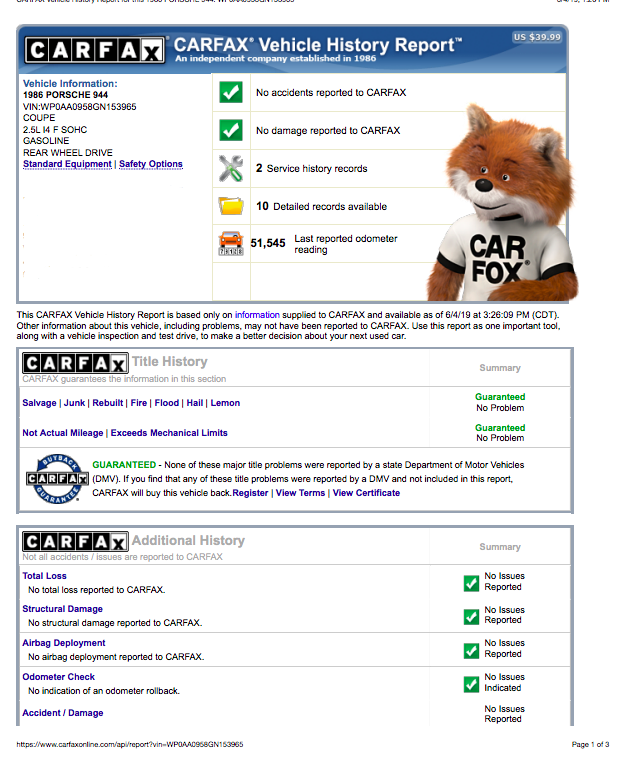The image size is (626, 760).
Task: Click the CARFAX Buyback Guarantee badge
Action: coord(57,479)
